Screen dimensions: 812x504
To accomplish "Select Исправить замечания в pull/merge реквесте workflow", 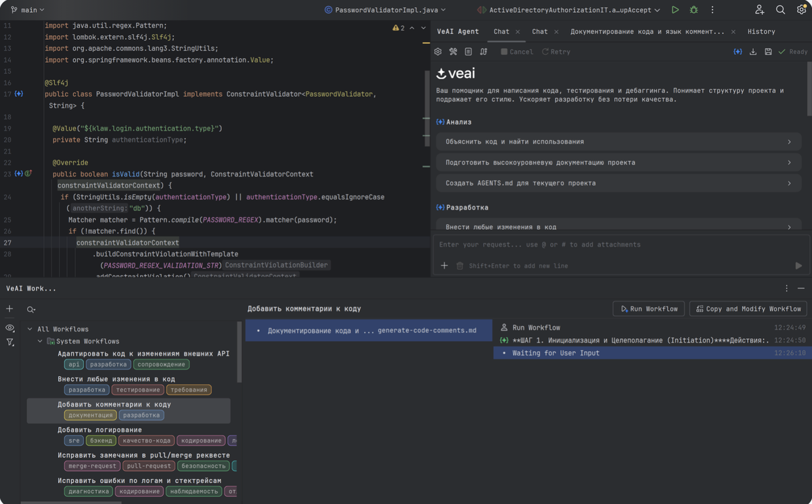I will click(x=143, y=455).
